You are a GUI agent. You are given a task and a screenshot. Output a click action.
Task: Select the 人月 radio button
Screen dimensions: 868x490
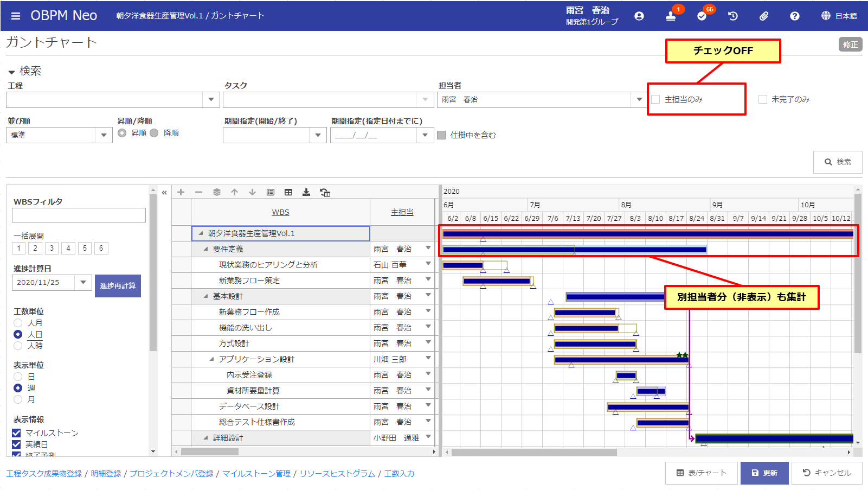tap(18, 323)
